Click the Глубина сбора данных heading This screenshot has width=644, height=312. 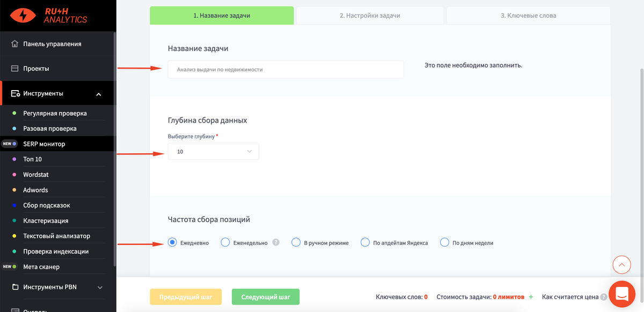207,120
